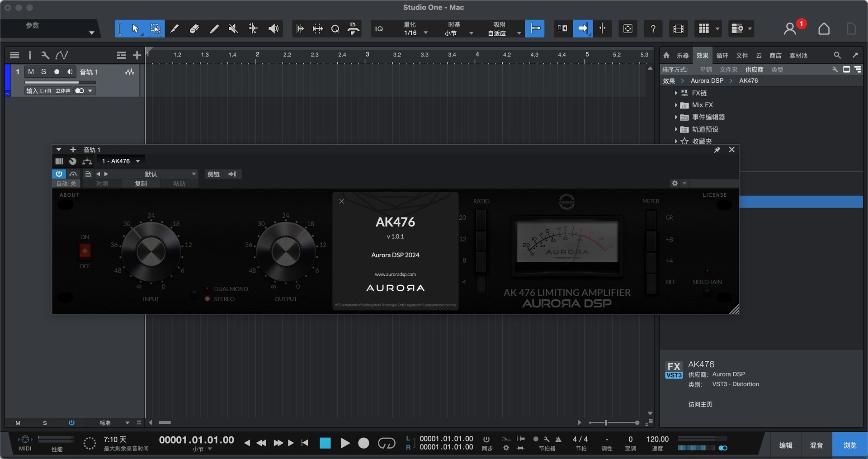Screen dimensions: 868x459
Task: Toggle Autoscroll arrow button
Action: 583,28
